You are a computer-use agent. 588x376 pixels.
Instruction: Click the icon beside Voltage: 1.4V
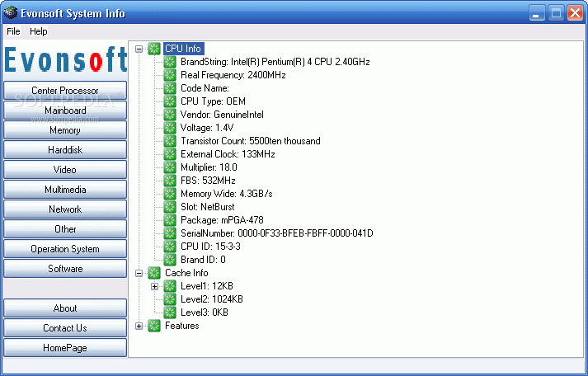tap(170, 128)
